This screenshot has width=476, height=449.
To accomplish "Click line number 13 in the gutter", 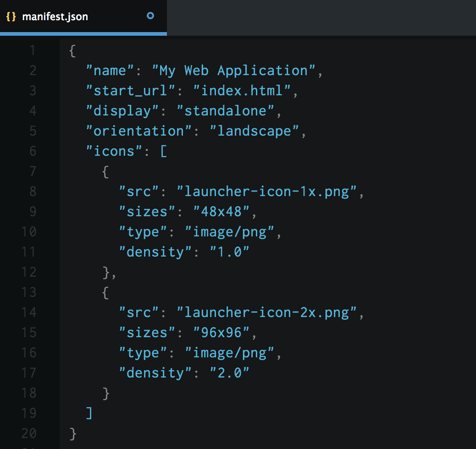I will [29, 292].
